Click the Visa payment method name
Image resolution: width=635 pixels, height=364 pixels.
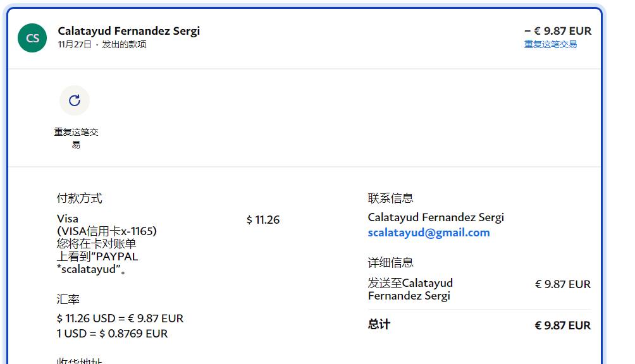point(68,219)
